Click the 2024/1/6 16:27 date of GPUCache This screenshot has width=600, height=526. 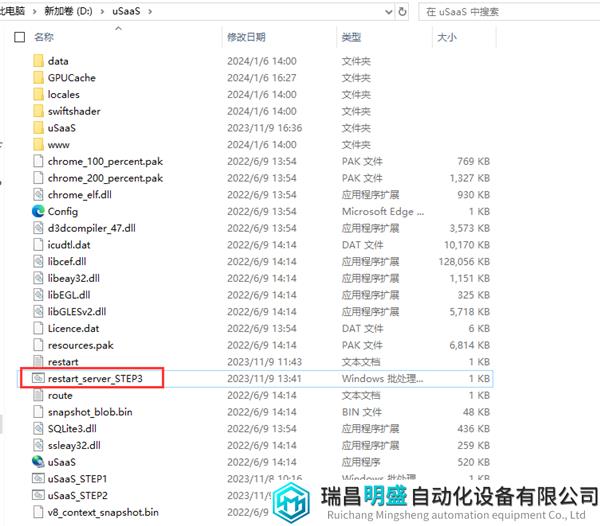click(x=262, y=78)
